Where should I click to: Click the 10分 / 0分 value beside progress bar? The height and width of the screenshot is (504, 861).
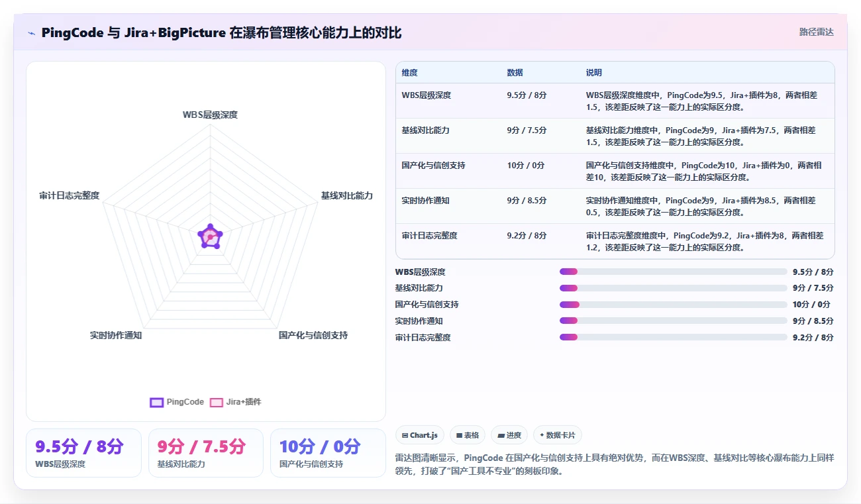(811, 305)
